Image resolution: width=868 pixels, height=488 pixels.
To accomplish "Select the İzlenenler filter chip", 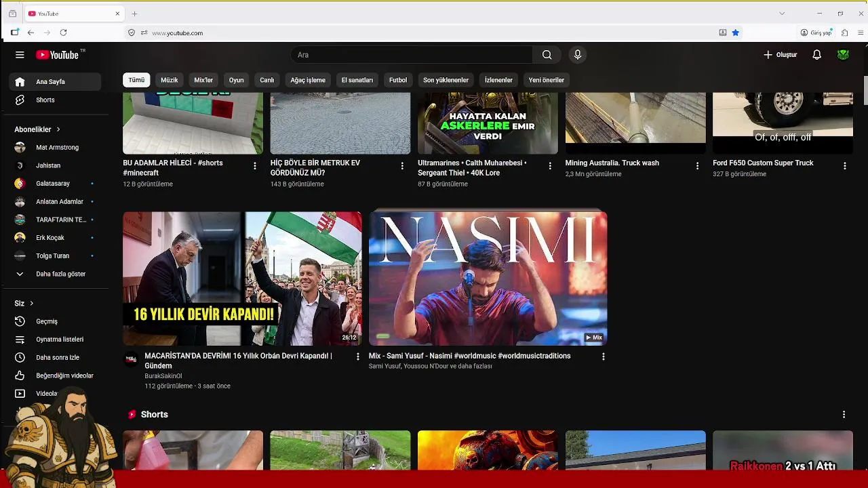I will [498, 80].
